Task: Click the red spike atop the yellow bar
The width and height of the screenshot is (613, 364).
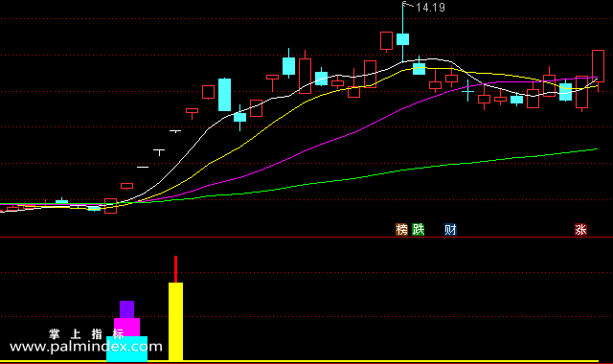Action: (x=176, y=269)
